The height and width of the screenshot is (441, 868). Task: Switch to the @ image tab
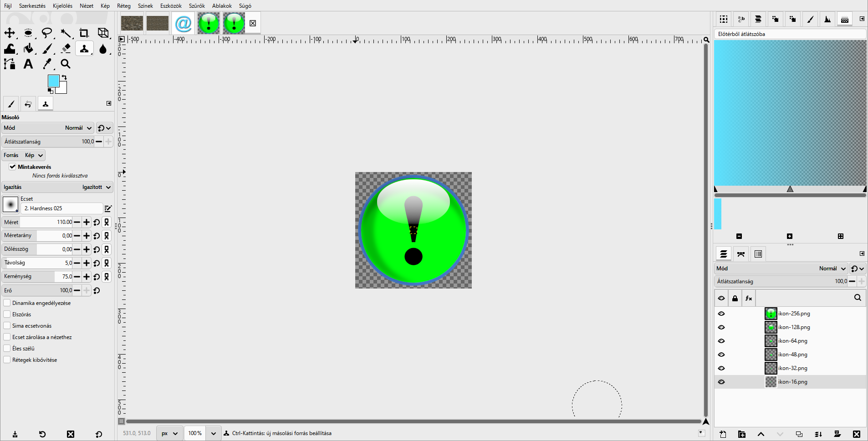[x=183, y=23]
